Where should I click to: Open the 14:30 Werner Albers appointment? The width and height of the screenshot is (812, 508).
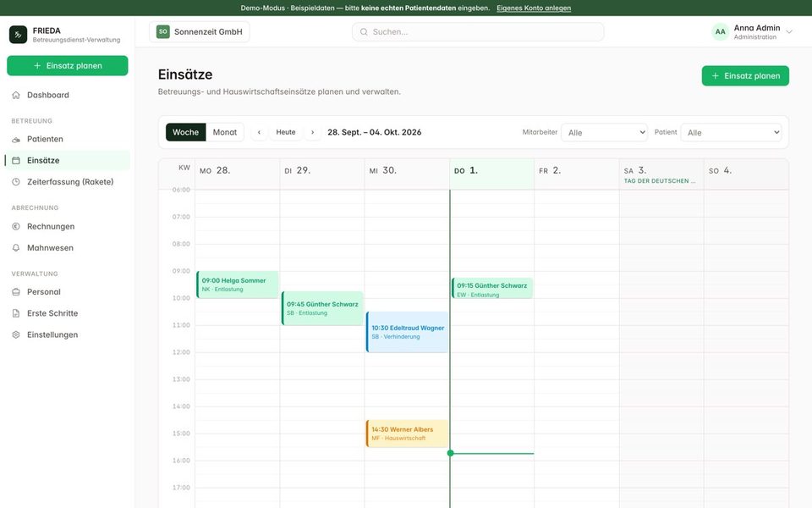point(408,433)
